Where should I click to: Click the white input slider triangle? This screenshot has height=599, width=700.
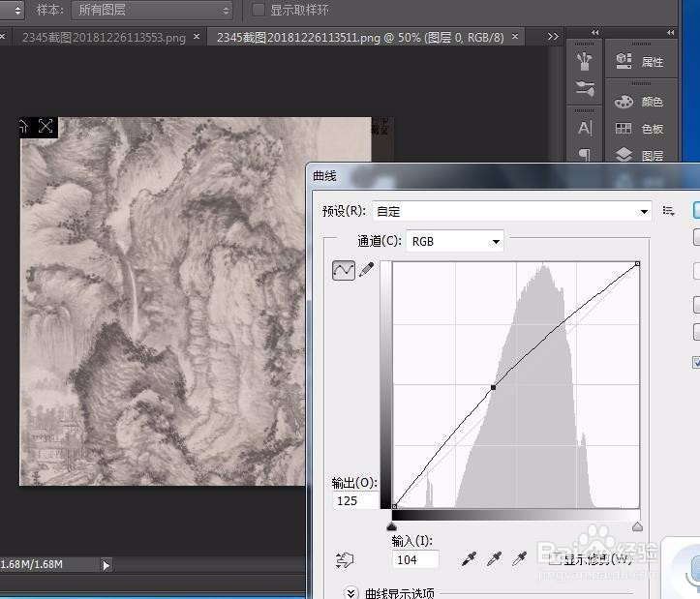[637, 526]
